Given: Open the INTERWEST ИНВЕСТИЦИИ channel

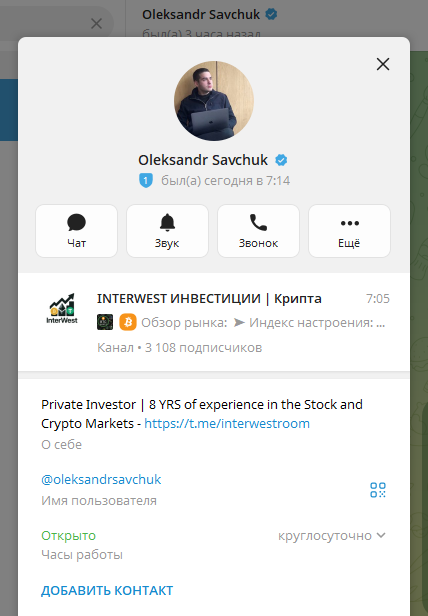Looking at the screenshot, I should point(214,322).
